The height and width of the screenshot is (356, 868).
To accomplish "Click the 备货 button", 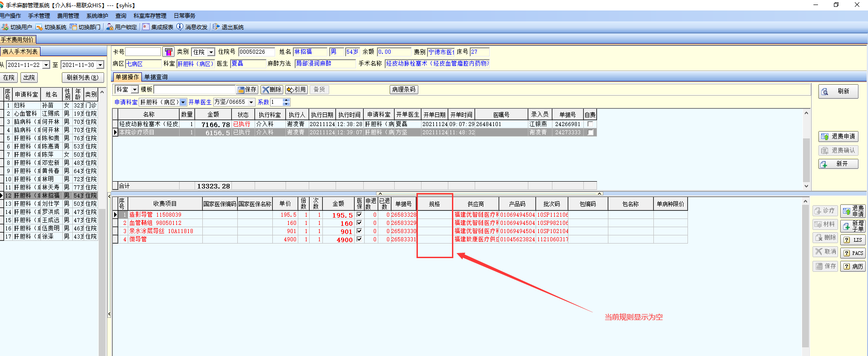I will pos(320,90).
